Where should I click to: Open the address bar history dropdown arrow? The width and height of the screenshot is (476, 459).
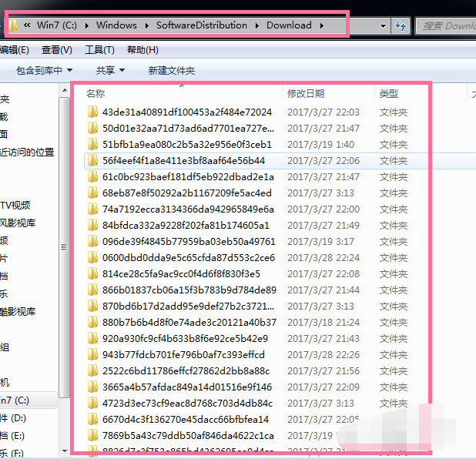(383, 26)
